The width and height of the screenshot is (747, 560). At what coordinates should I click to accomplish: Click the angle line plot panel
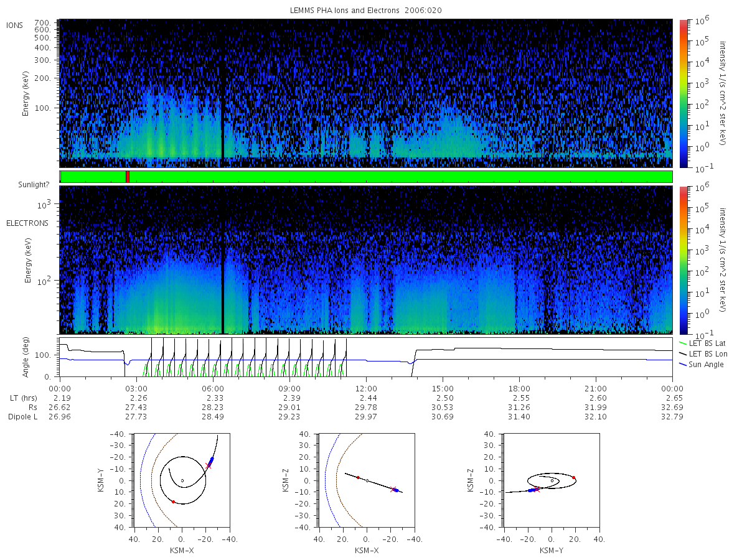(366, 358)
